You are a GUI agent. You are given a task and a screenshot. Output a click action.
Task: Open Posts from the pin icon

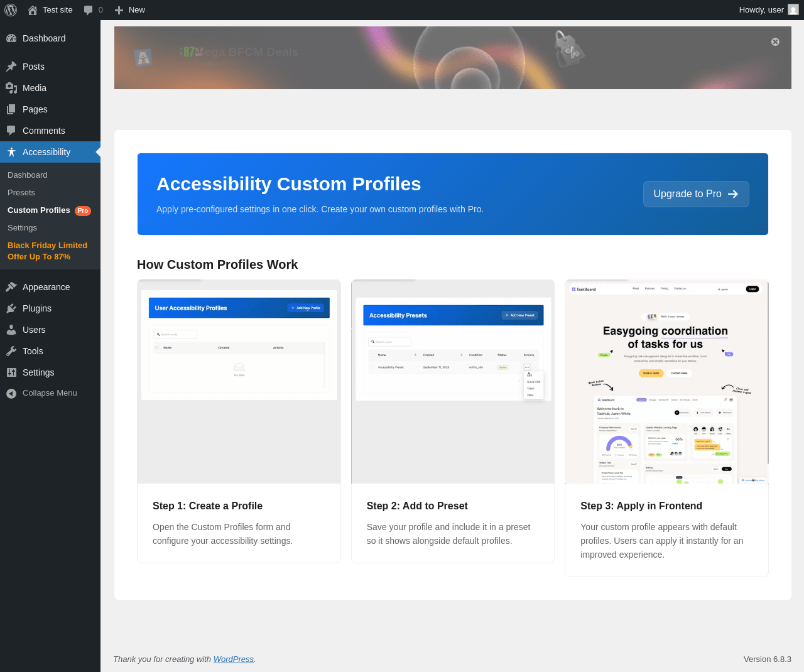click(11, 67)
